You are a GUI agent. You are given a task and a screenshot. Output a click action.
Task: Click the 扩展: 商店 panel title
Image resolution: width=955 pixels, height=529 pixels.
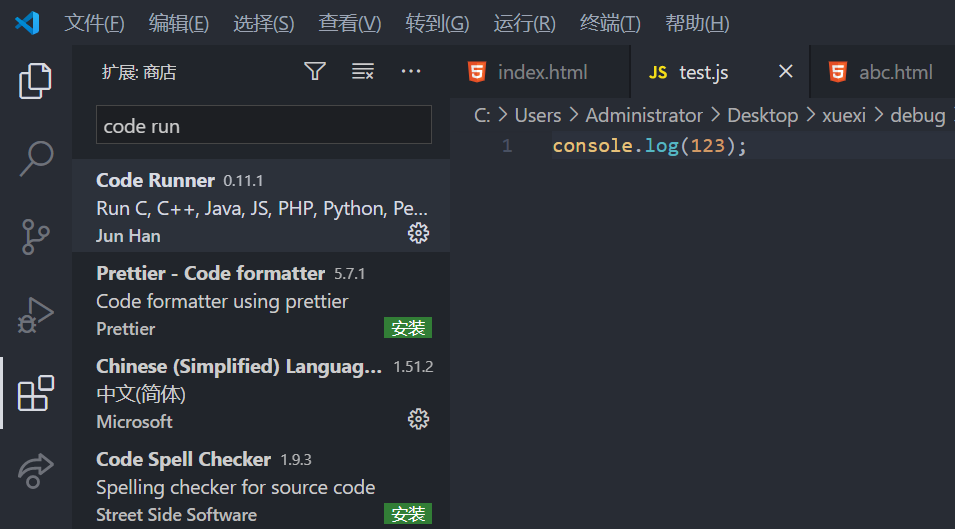pyautogui.click(x=139, y=72)
